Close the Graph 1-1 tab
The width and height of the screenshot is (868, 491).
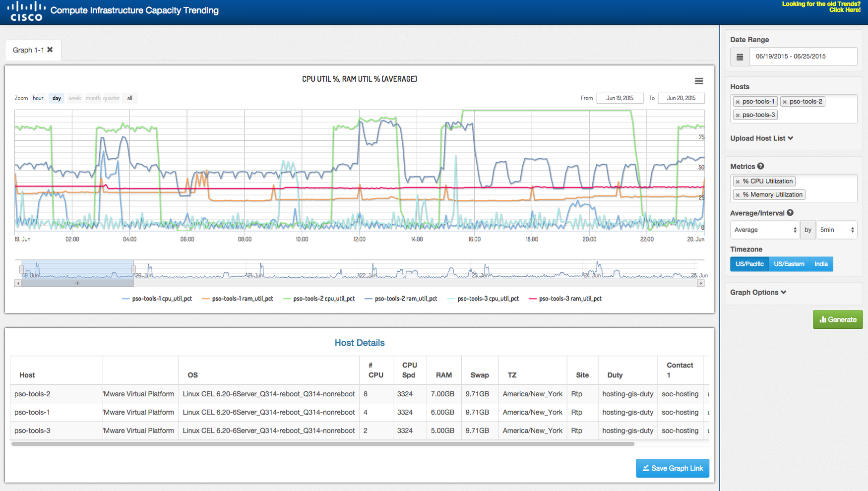click(50, 50)
